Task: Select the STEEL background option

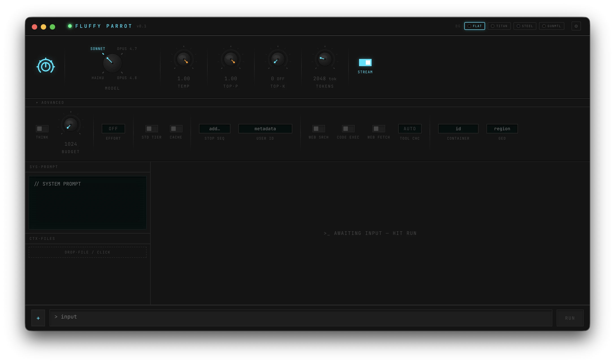Action: click(525, 26)
